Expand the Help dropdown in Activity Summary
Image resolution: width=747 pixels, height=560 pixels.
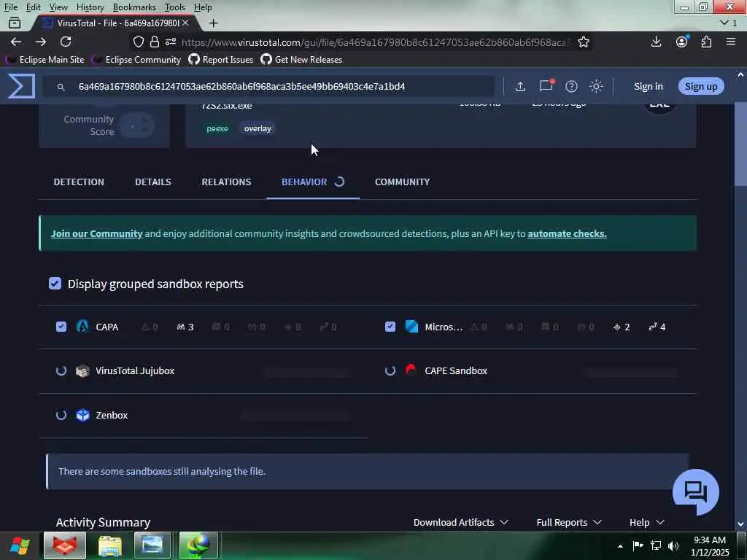click(647, 522)
